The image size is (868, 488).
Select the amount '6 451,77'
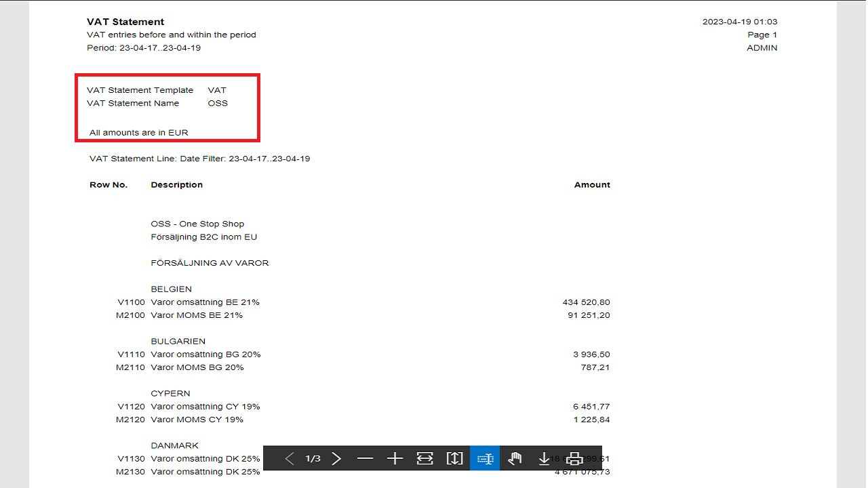tap(591, 407)
